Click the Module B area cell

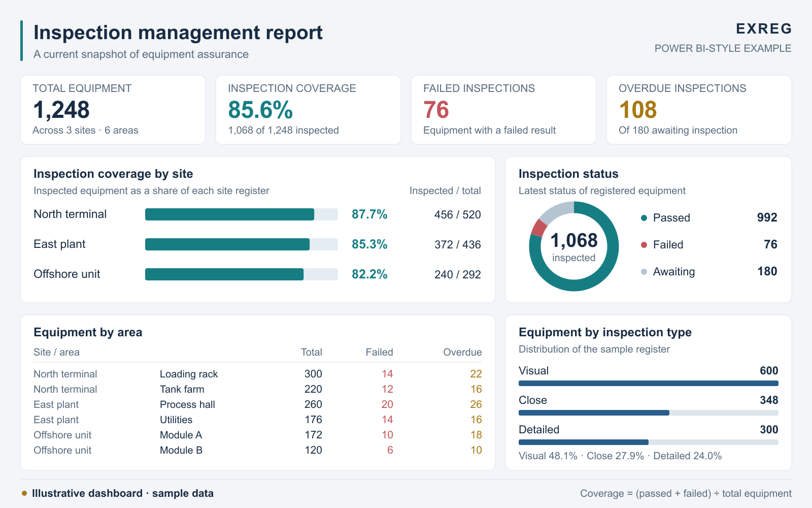(x=181, y=450)
